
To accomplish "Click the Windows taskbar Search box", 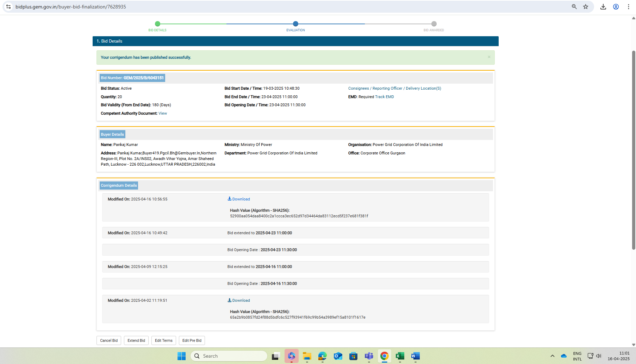I will pos(229,356).
